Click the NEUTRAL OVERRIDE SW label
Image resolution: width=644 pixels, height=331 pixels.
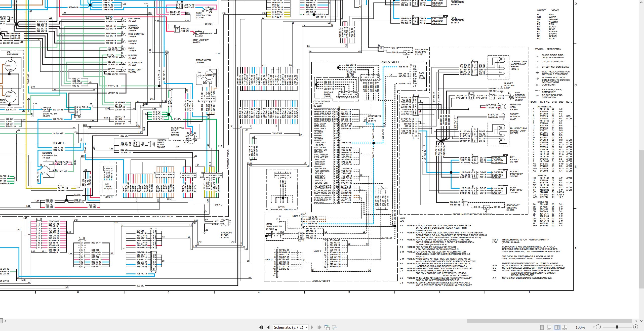[50, 154]
